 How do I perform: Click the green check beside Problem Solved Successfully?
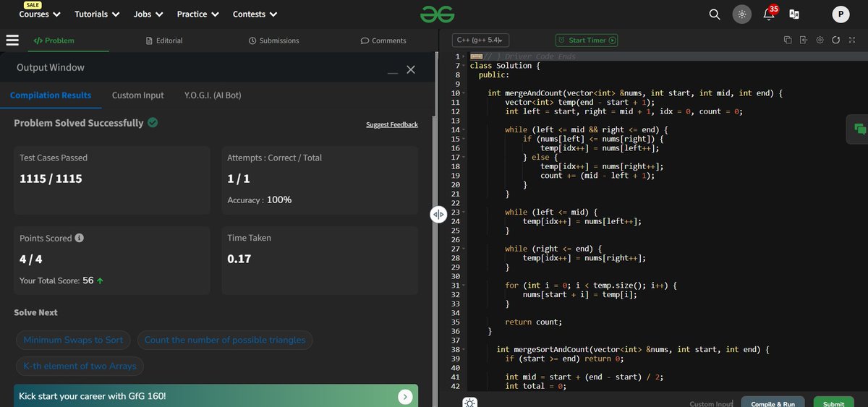pyautogui.click(x=153, y=123)
